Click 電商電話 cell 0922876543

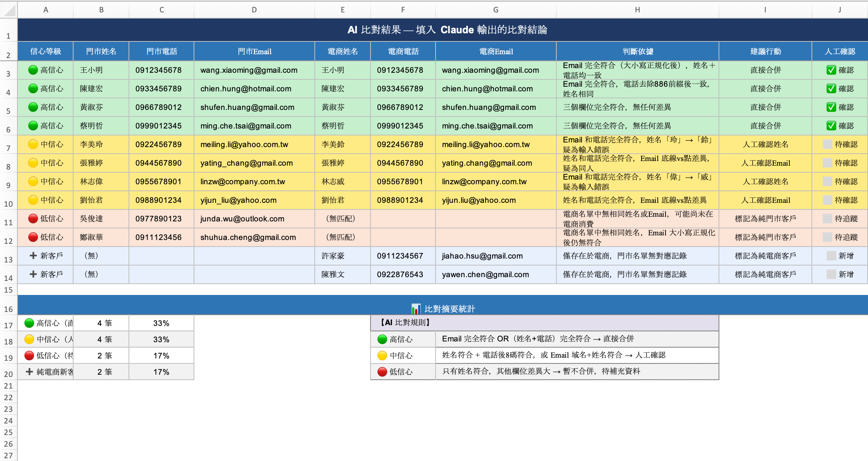click(403, 274)
